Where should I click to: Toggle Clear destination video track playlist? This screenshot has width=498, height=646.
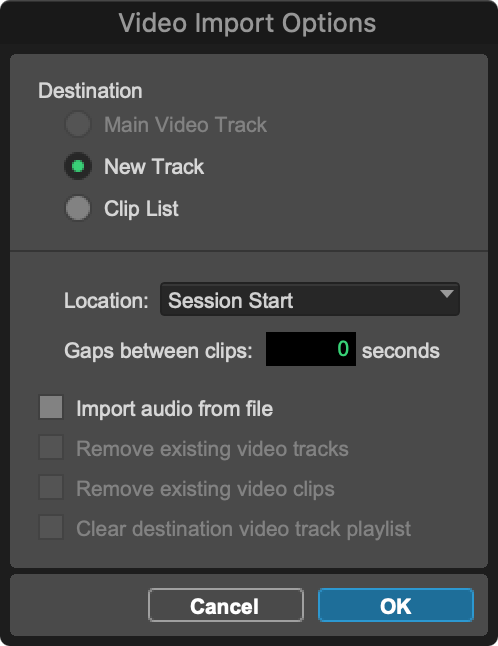pos(51,527)
